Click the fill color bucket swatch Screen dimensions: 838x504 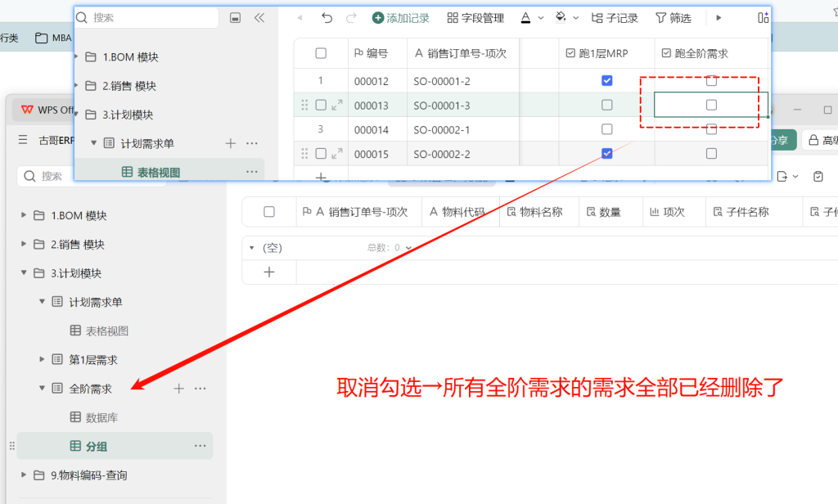[561, 18]
